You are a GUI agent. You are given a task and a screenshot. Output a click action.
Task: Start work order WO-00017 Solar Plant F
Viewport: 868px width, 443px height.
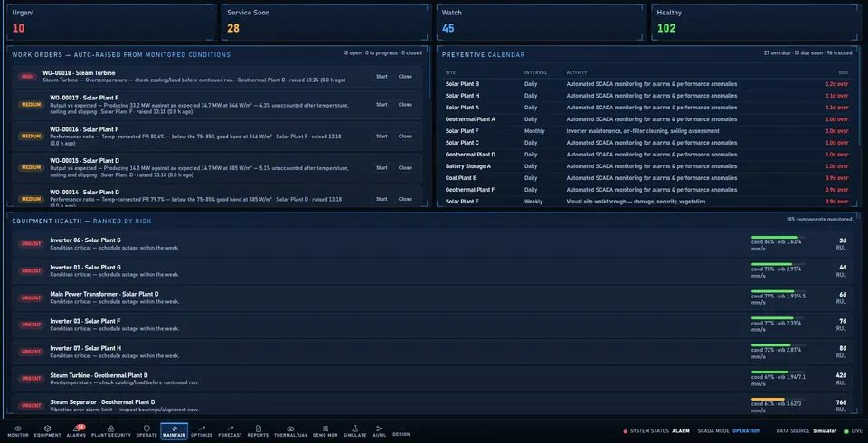[x=382, y=104]
